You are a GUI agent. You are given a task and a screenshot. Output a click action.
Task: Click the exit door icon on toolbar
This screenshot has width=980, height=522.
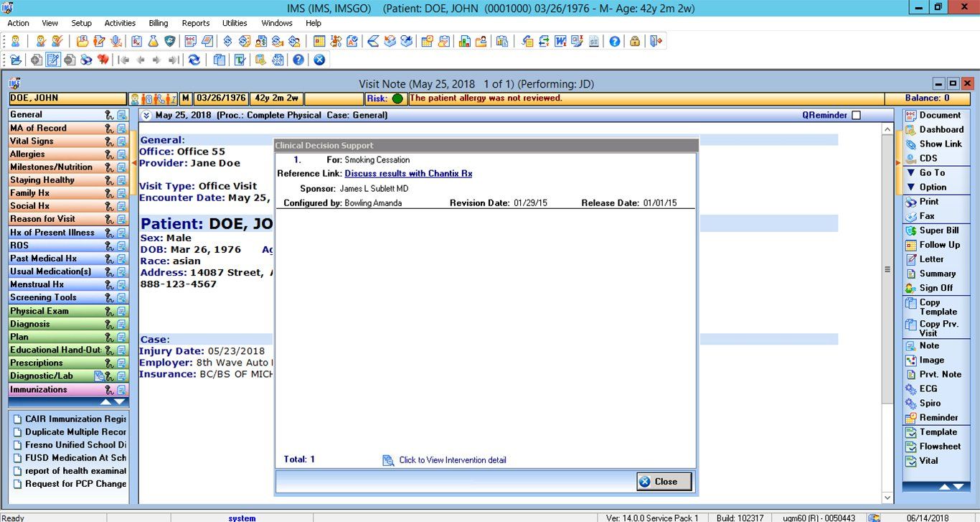[655, 41]
